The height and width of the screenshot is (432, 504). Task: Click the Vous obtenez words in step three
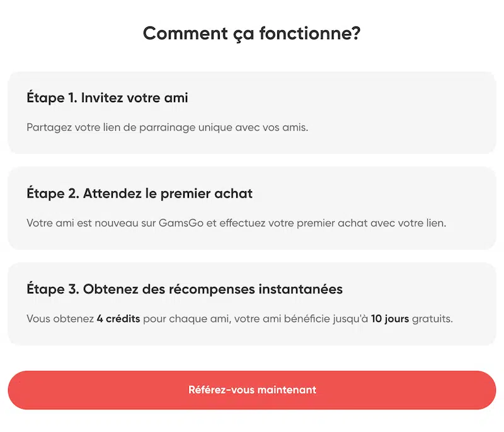point(60,318)
